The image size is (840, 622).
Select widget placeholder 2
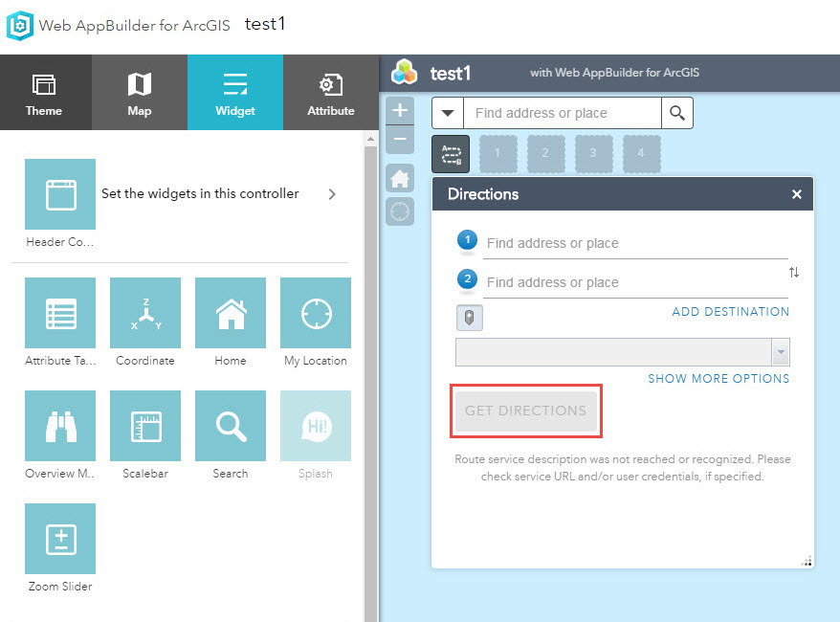click(546, 154)
